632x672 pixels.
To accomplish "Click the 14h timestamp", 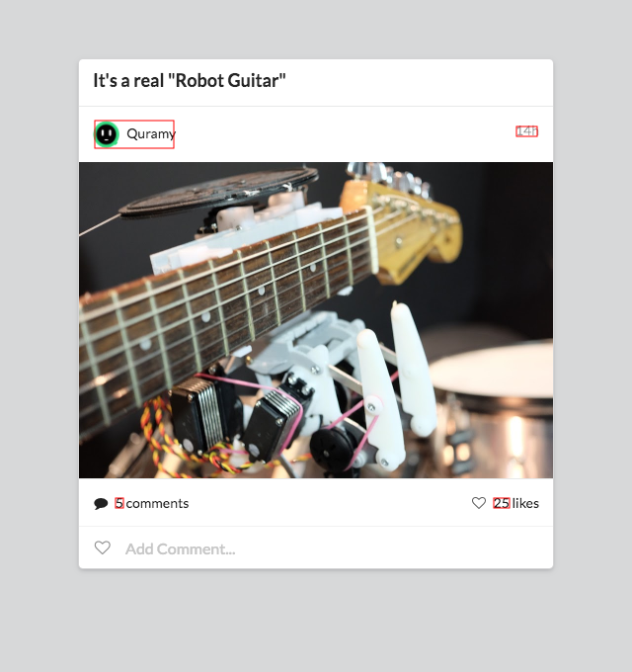I will coord(526,131).
